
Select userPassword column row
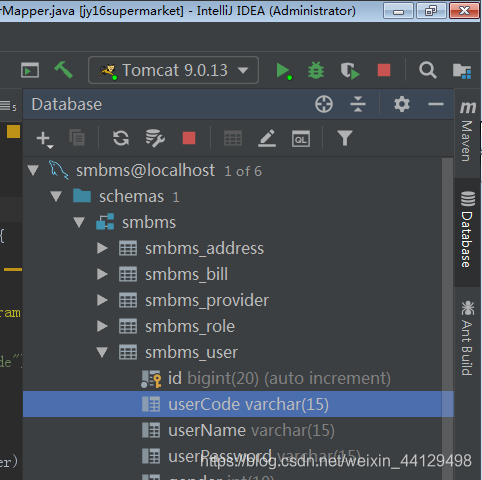(x=238, y=456)
